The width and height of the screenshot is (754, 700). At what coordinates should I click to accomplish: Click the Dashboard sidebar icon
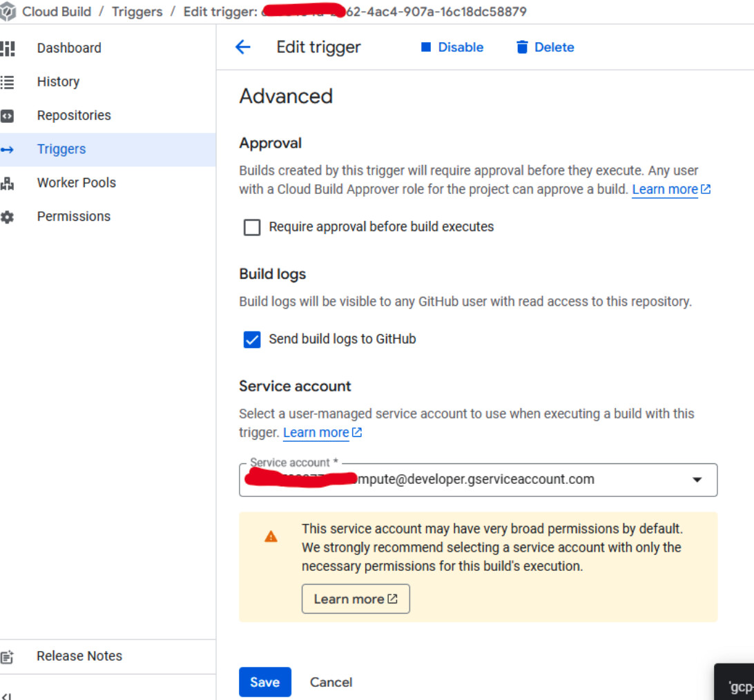pyautogui.click(x=8, y=48)
